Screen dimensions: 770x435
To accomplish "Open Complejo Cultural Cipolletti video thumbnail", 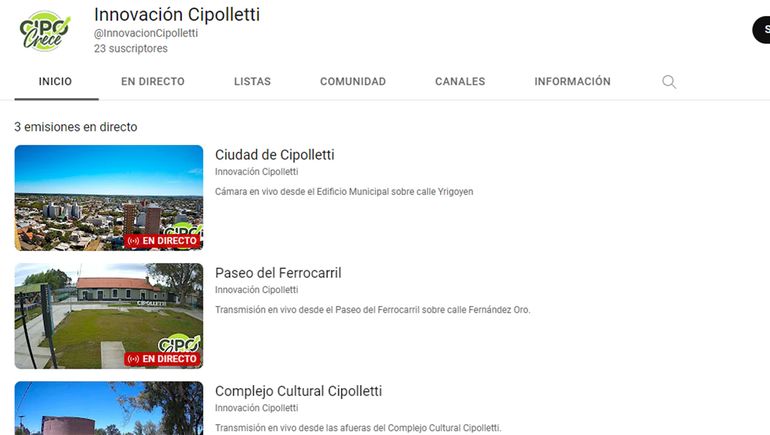I will (108, 408).
